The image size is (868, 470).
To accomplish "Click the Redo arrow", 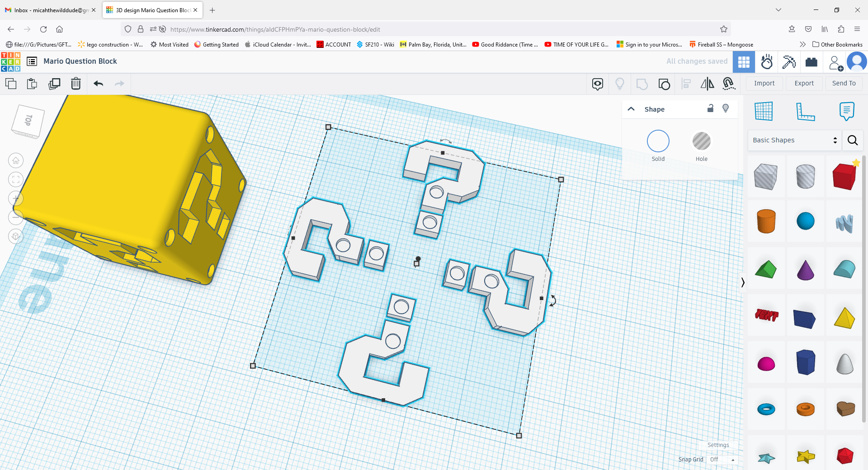I will click(119, 84).
